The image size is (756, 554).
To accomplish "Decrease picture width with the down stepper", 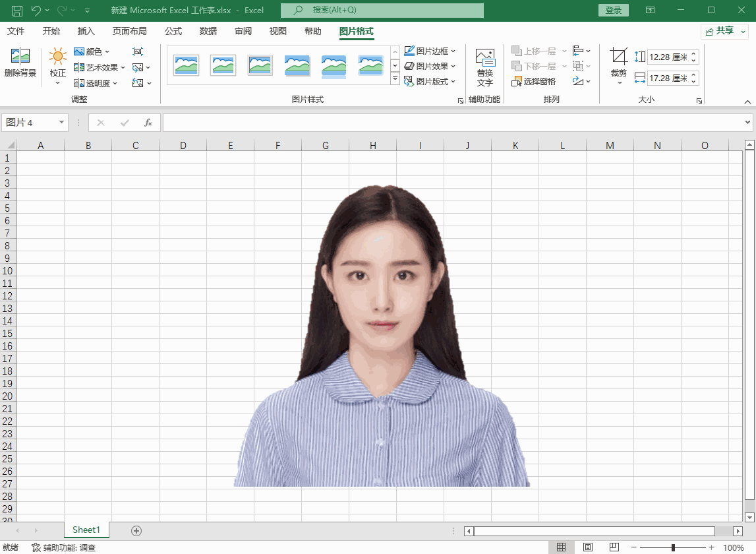I will (x=694, y=82).
